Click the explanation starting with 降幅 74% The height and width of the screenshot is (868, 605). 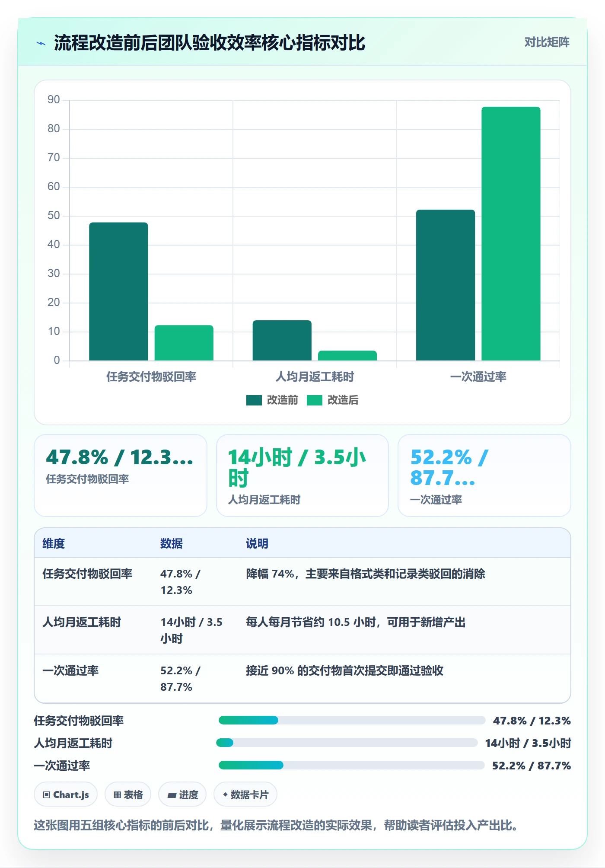tap(366, 574)
